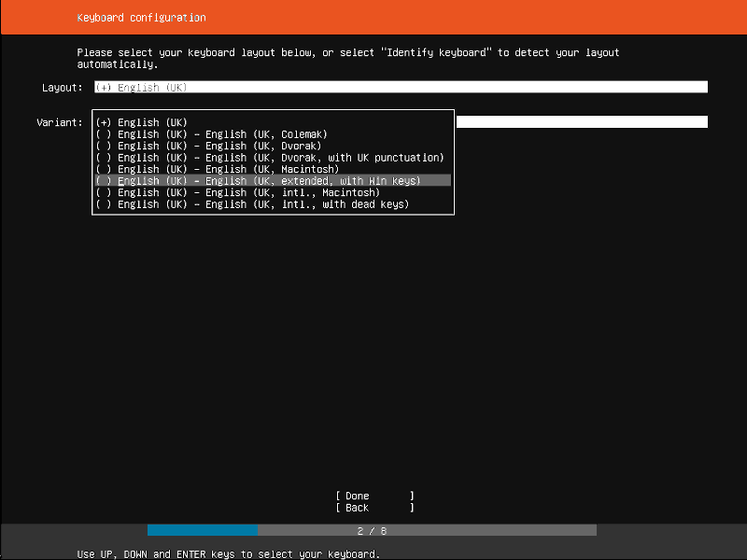Go to the previous screen with Back

coord(374,508)
